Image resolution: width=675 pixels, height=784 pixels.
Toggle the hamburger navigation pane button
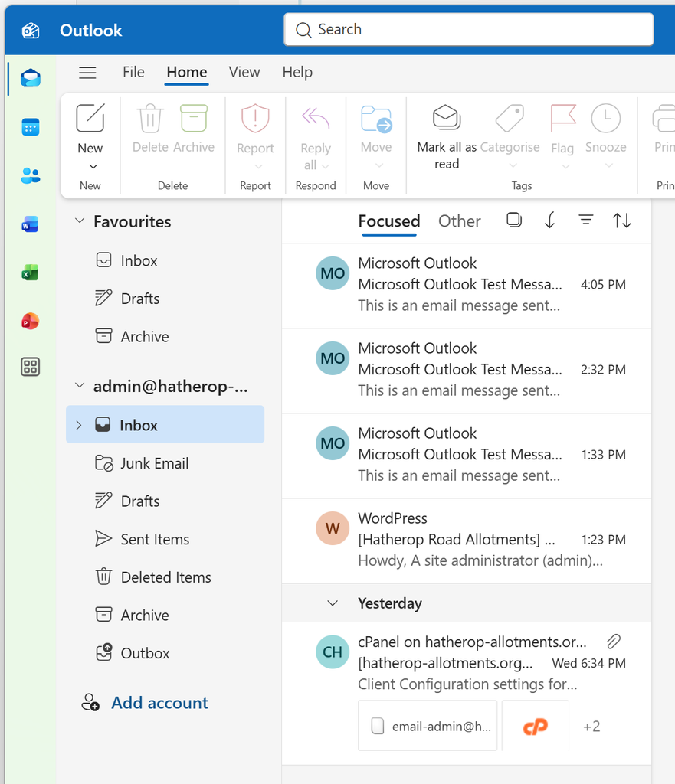point(87,73)
